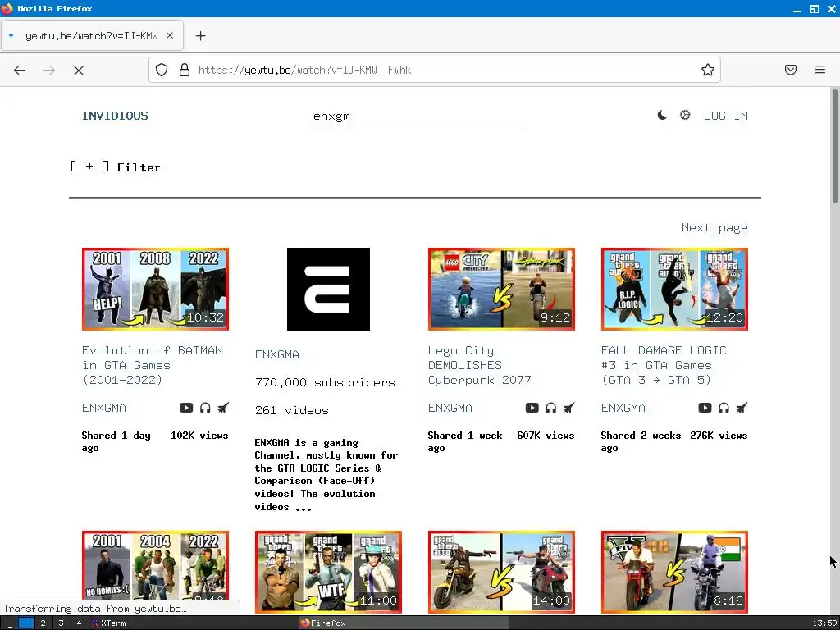Screen dimensions: 840x630
Task: Open Fall Damage Logic #3 thumbnail
Action: [x=674, y=289]
